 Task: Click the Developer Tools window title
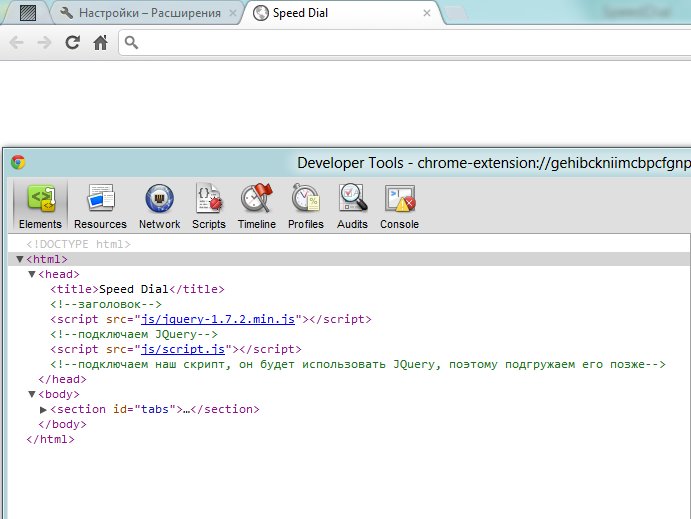[x=494, y=163]
